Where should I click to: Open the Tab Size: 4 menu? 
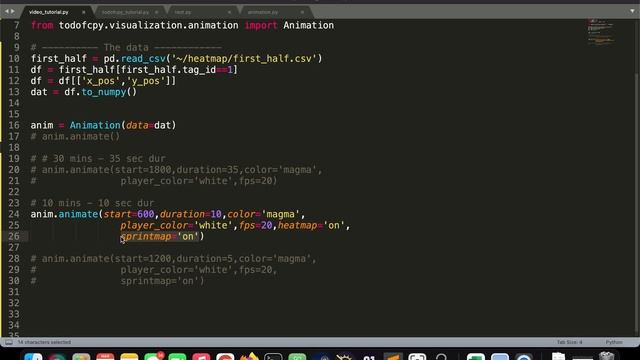pos(569,342)
